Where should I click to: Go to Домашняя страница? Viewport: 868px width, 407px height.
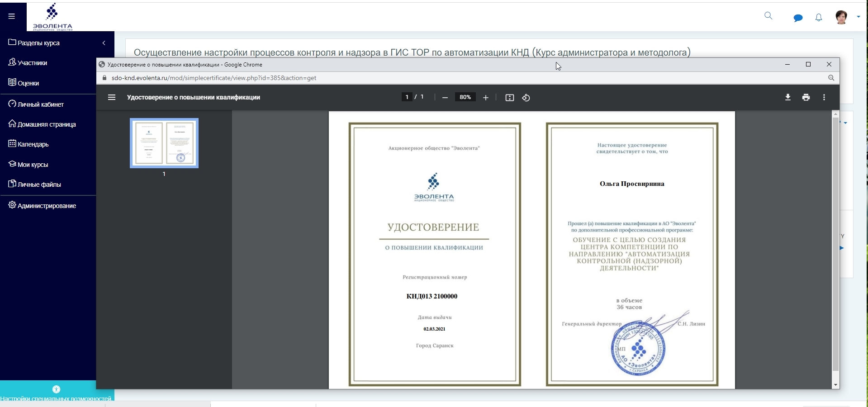42,124
